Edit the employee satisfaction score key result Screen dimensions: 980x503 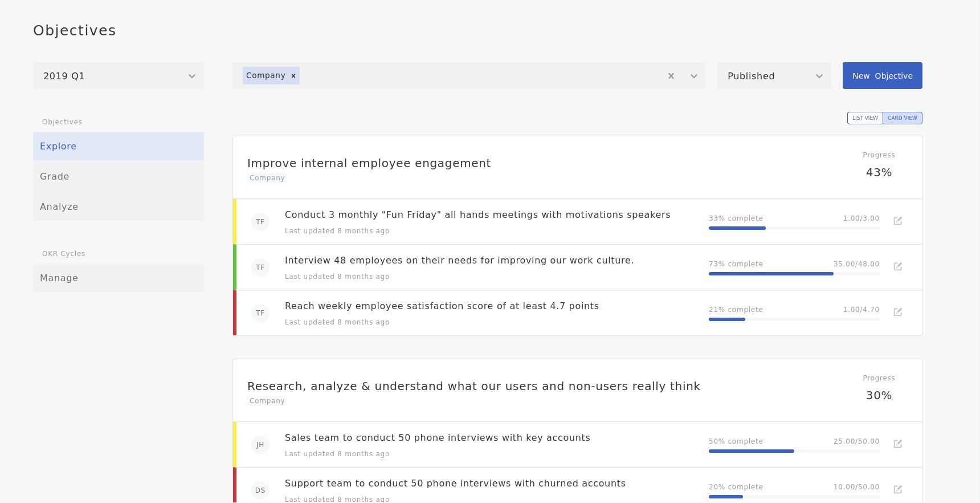tap(897, 312)
